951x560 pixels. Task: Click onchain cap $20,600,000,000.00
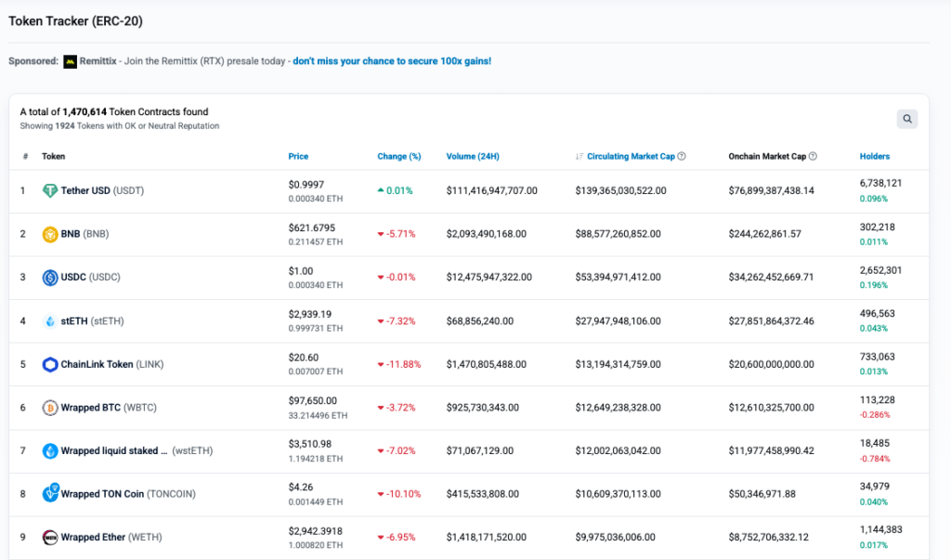click(x=771, y=365)
